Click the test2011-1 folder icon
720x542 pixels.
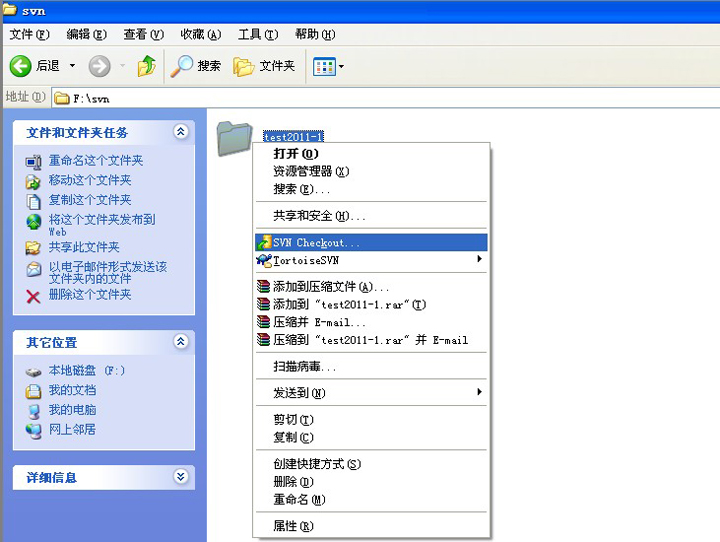coord(234,138)
